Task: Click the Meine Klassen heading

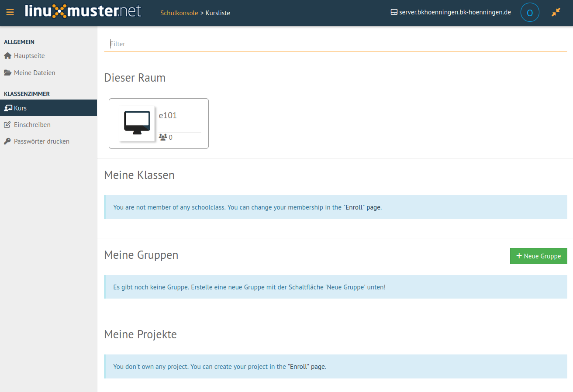Action: pos(139,175)
